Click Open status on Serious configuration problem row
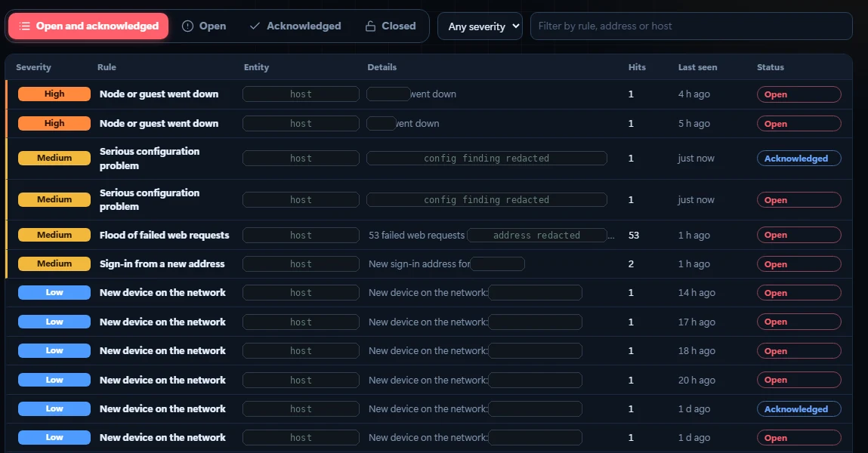The width and height of the screenshot is (868, 453). 798,199
